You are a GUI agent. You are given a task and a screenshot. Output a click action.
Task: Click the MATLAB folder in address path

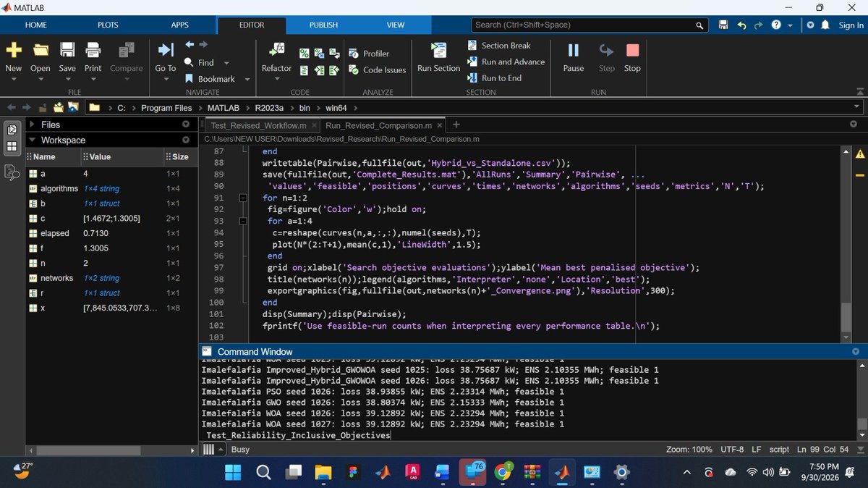pos(223,108)
